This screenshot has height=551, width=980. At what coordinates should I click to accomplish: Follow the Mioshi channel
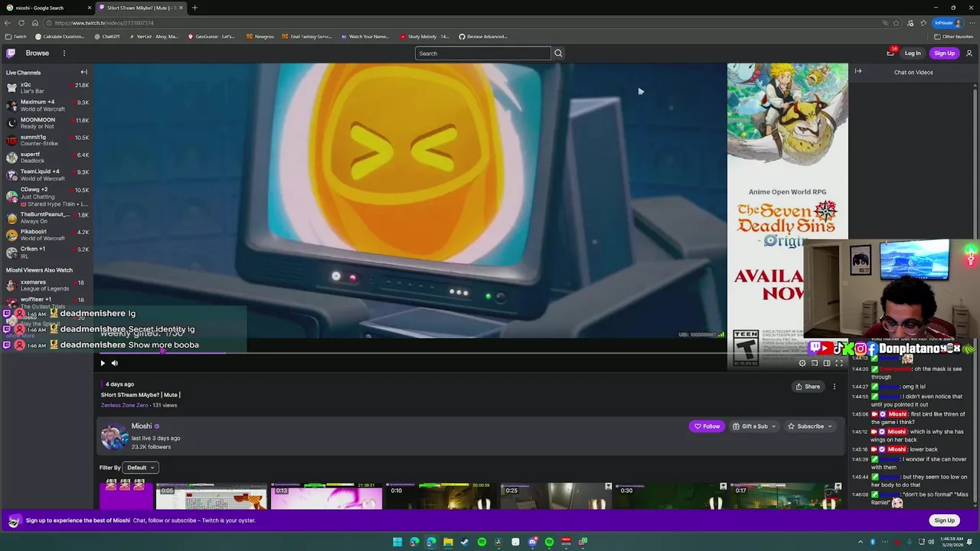tap(707, 426)
